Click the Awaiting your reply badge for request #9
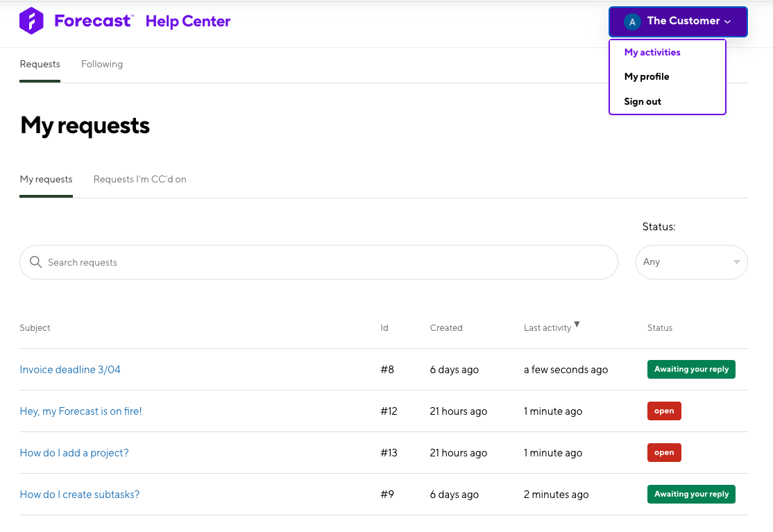This screenshot has width=773, height=532. click(x=691, y=494)
